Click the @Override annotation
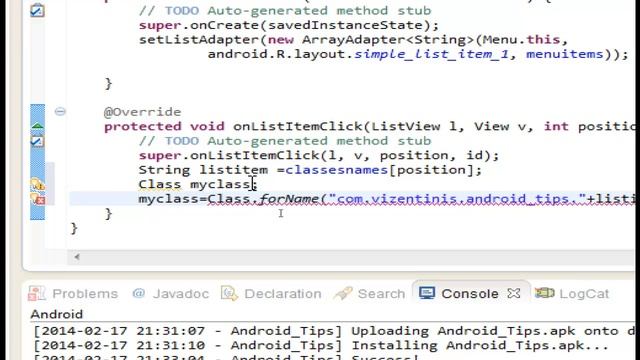 tap(142, 112)
